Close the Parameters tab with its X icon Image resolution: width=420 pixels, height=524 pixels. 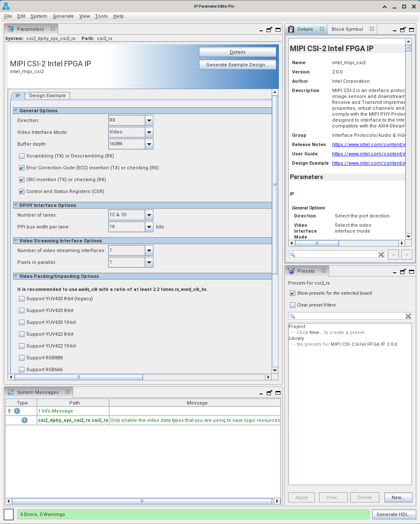(x=53, y=29)
